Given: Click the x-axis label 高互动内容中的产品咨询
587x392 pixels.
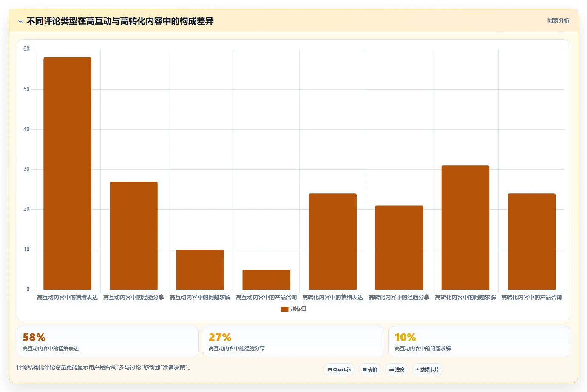Looking at the screenshot, I should pyautogui.click(x=266, y=298).
